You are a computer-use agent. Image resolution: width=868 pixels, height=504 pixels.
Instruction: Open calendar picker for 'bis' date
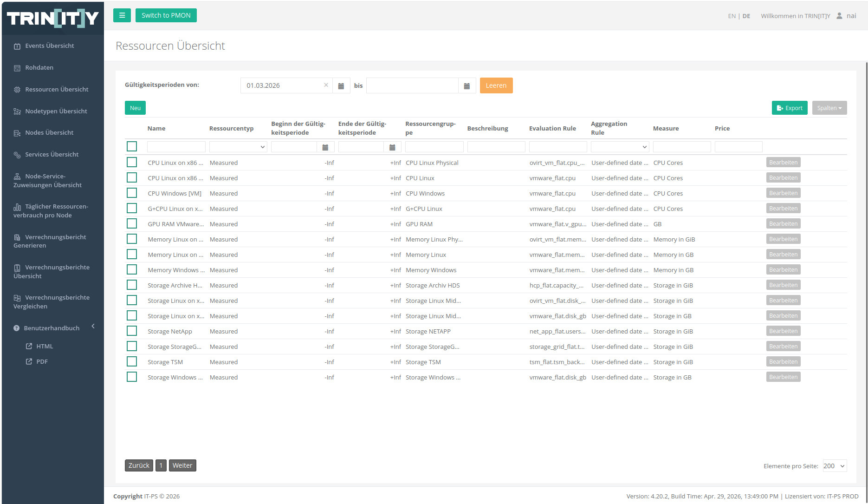(x=467, y=86)
